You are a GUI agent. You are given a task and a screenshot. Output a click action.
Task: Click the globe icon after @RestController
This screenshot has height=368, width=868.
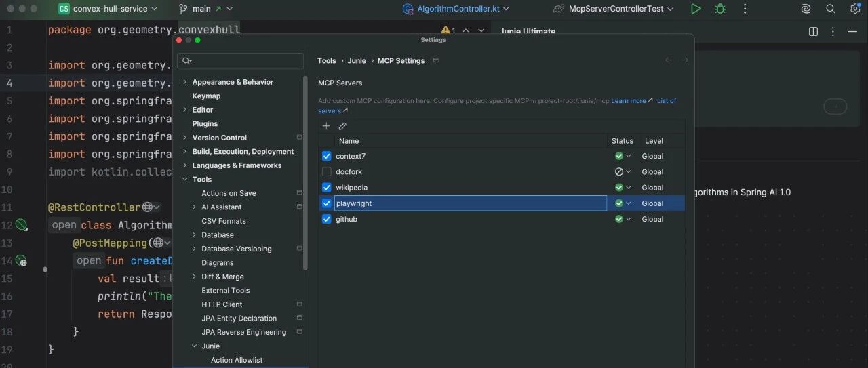(148, 207)
